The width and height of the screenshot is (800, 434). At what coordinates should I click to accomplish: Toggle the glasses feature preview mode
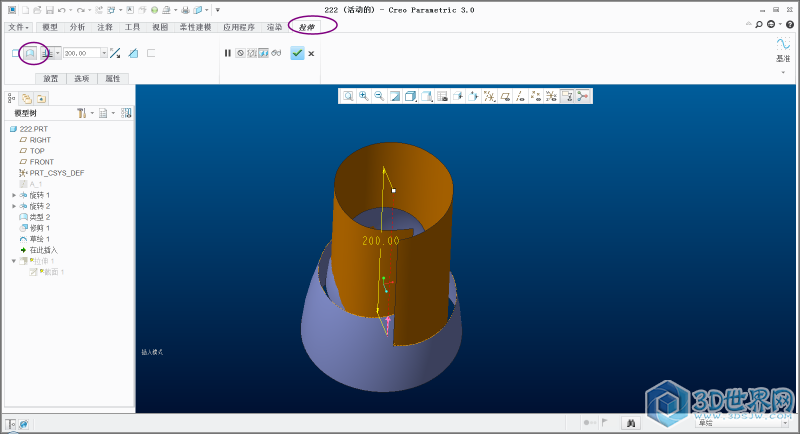(275, 53)
